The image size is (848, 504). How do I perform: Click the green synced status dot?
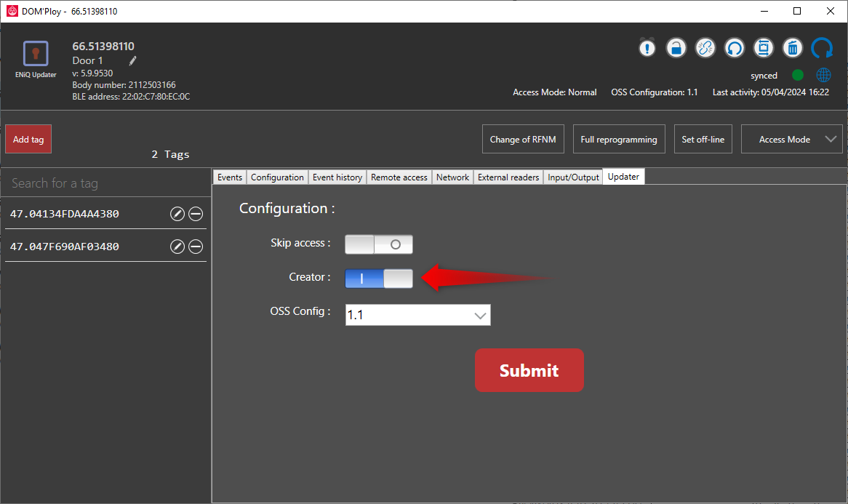(x=798, y=75)
